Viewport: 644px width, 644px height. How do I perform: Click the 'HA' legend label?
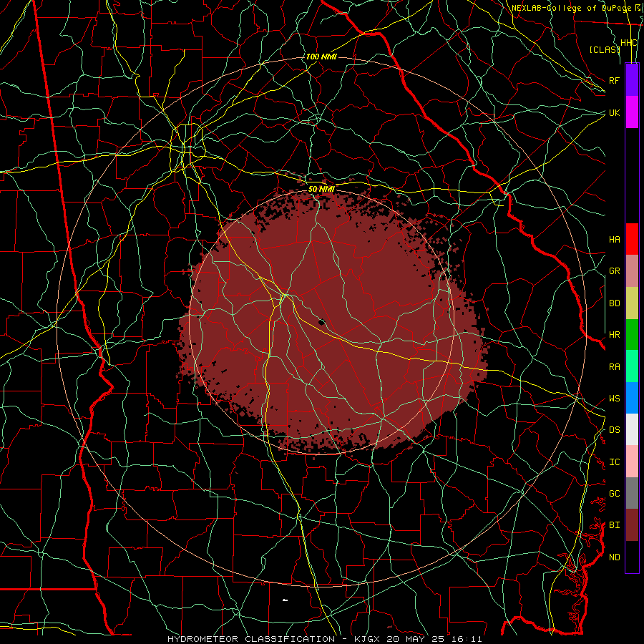pos(614,240)
